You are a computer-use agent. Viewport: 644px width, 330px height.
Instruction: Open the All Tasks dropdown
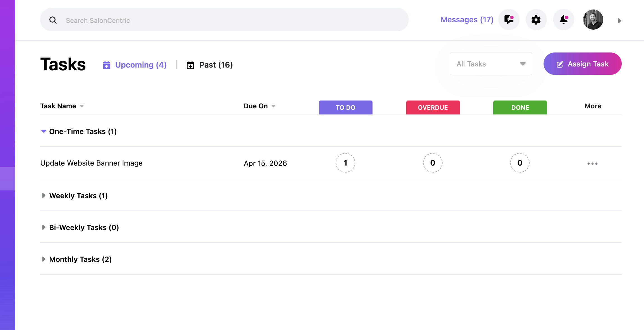coord(491,64)
